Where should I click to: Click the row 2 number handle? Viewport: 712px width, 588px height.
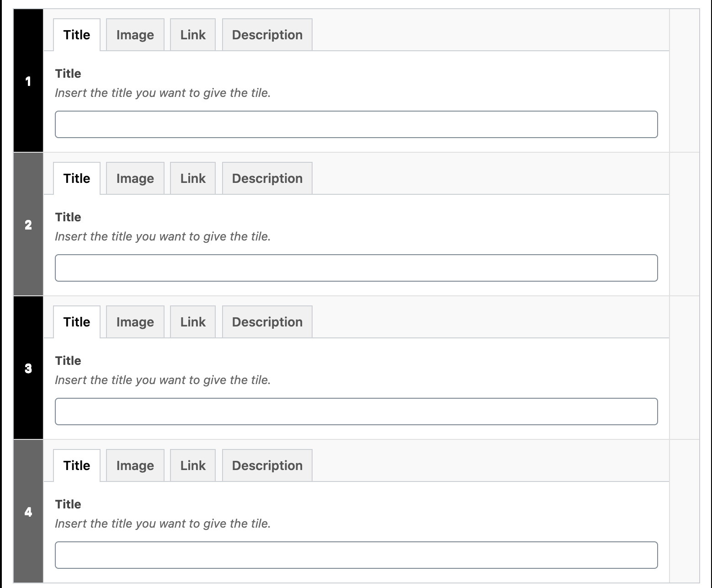28,225
